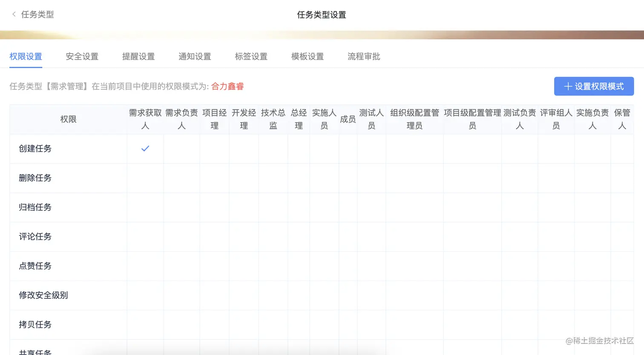Click the 技术总监 column header
The width and height of the screenshot is (644, 355).
click(273, 119)
